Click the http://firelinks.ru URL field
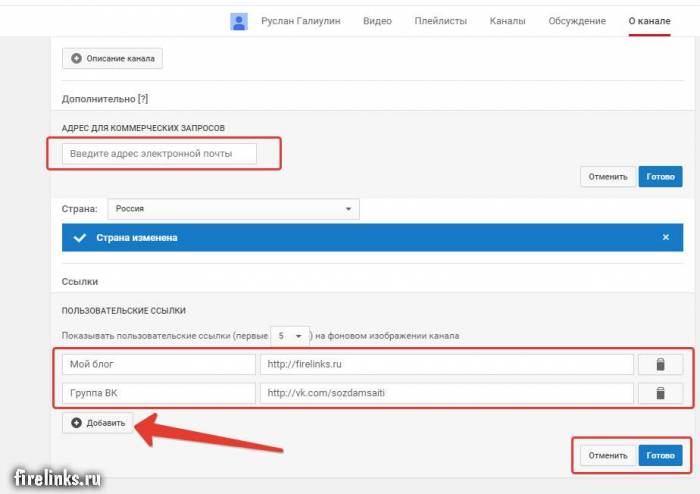The width and height of the screenshot is (700, 494). point(446,365)
